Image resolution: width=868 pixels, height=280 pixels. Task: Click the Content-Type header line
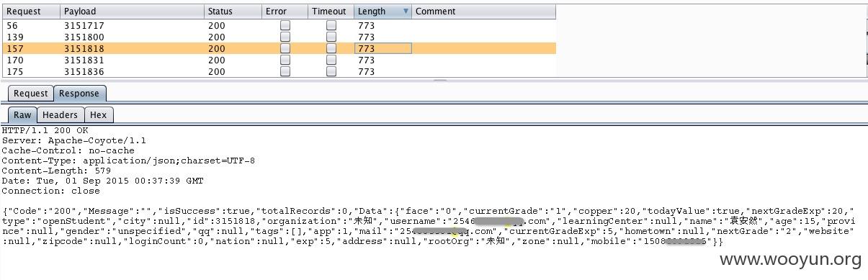pyautogui.click(x=128, y=161)
